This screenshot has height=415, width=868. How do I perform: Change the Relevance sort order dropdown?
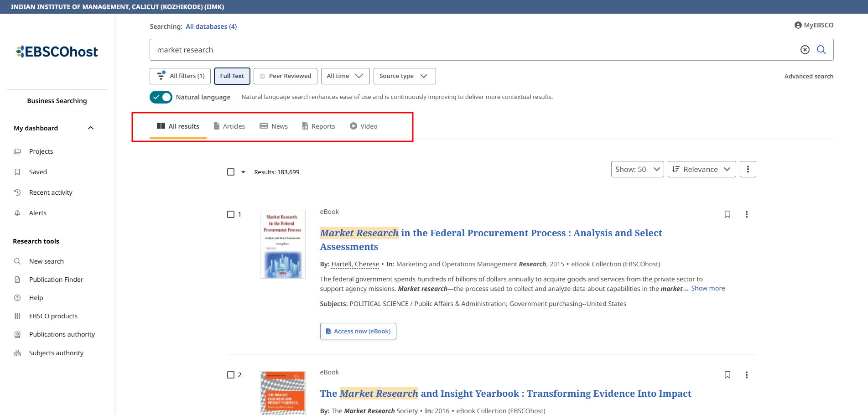click(x=701, y=169)
